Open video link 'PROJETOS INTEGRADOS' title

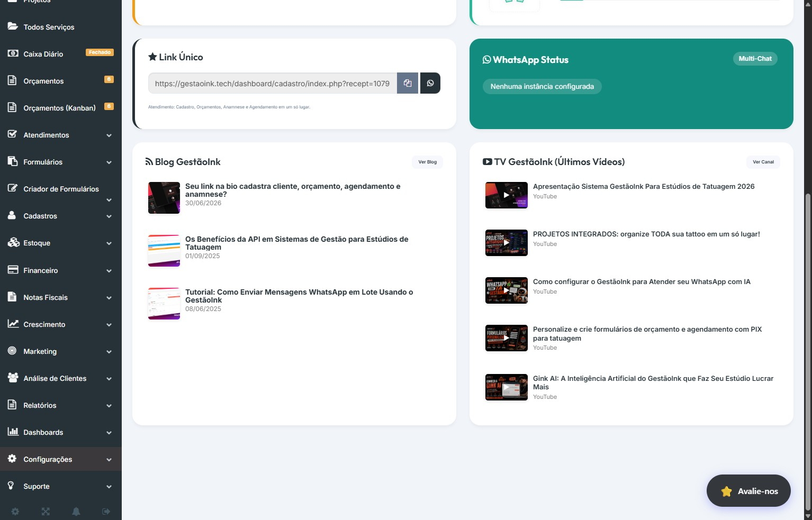(646, 234)
